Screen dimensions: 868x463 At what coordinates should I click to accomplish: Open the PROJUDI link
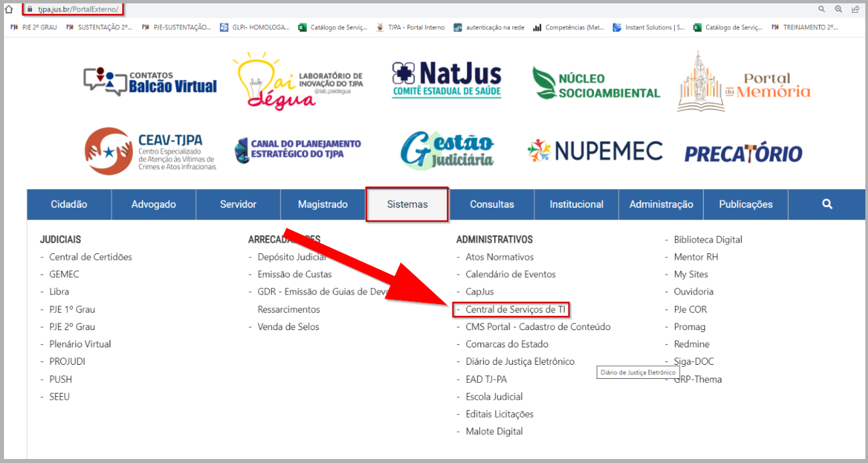tap(67, 361)
